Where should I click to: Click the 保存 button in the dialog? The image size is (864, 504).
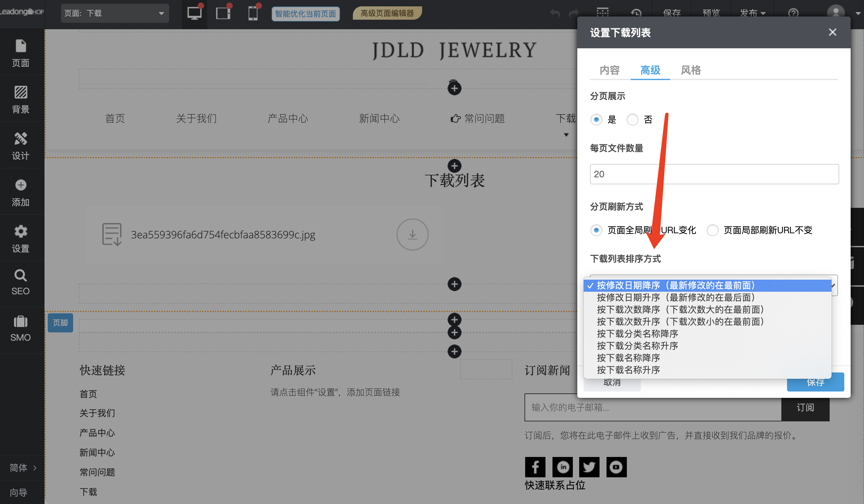(x=815, y=382)
